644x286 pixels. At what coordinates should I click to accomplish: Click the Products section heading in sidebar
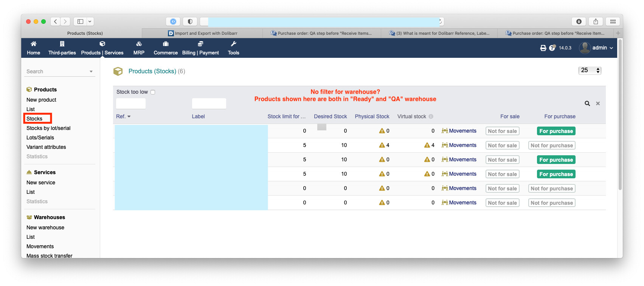coord(45,90)
